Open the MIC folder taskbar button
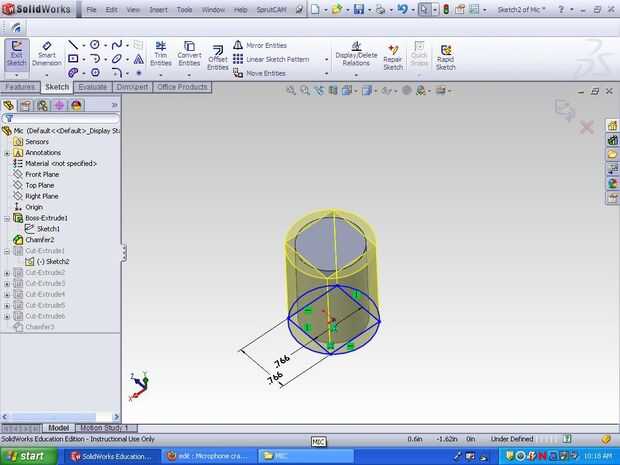This screenshot has height=465, width=620. [x=305, y=456]
